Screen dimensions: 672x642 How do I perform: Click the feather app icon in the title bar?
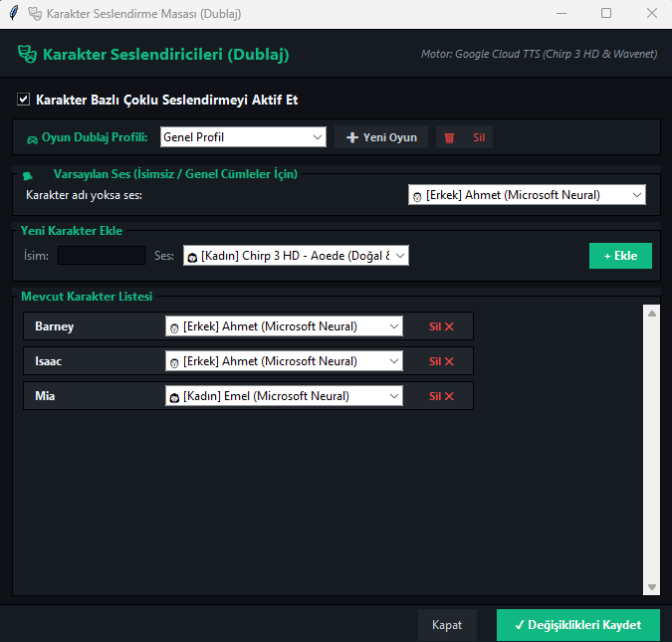coord(14,13)
